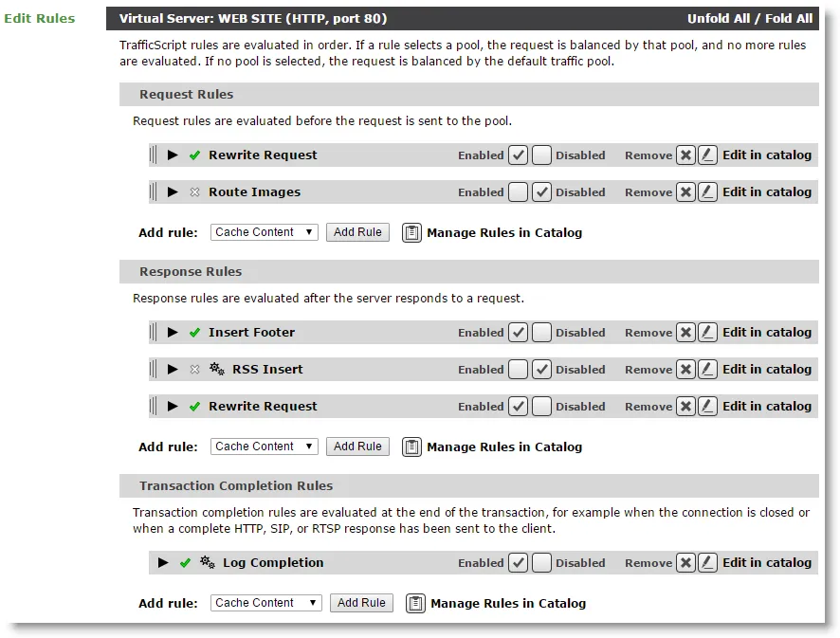The width and height of the screenshot is (840, 638).
Task: Click Fold All in the header
Action: click(x=789, y=18)
